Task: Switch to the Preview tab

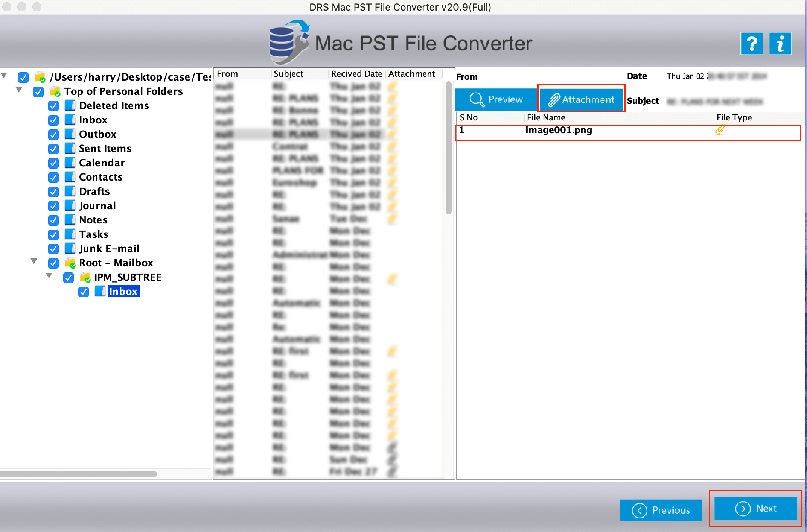Action: 496,99
